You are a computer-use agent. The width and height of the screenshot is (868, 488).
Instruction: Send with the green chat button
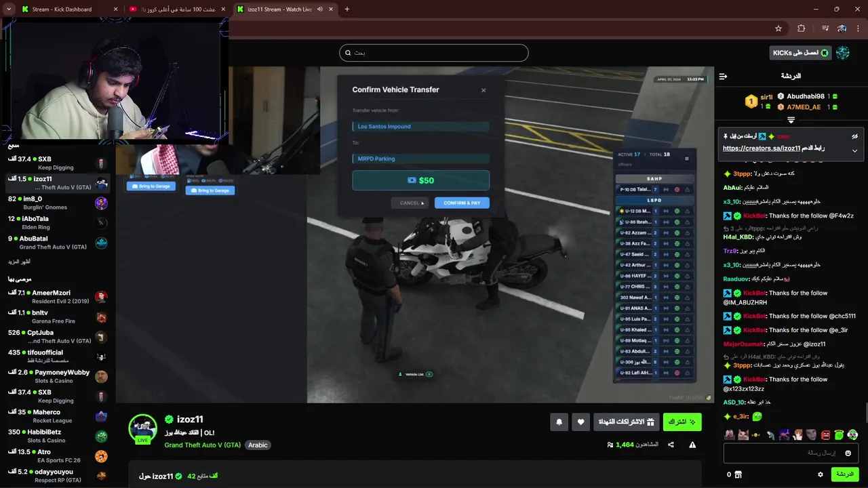click(845, 474)
